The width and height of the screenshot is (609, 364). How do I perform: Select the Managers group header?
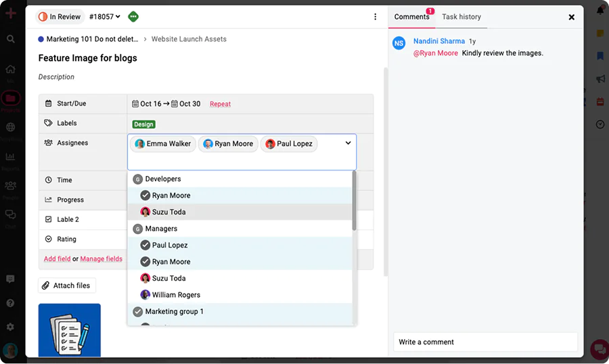(x=240, y=229)
